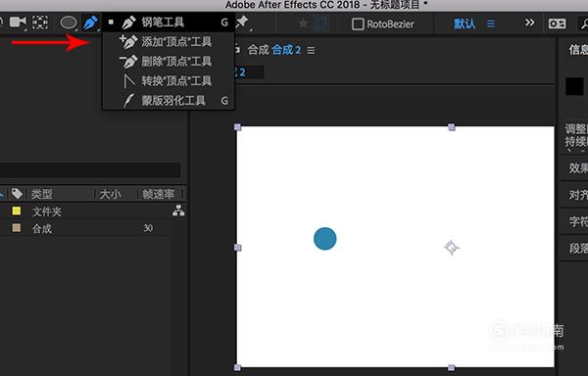Click the active blue Pen tool icon
This screenshot has width=588, height=376.
click(90, 23)
